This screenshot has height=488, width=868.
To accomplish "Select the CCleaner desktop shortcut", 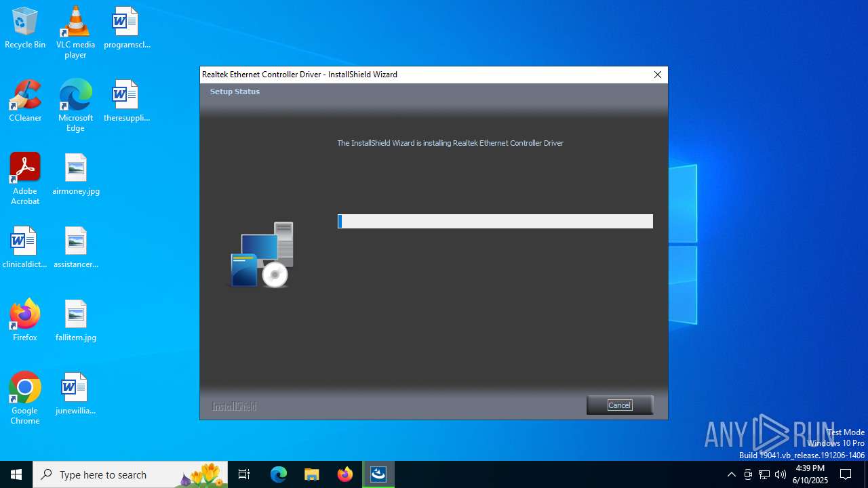I will (x=25, y=102).
